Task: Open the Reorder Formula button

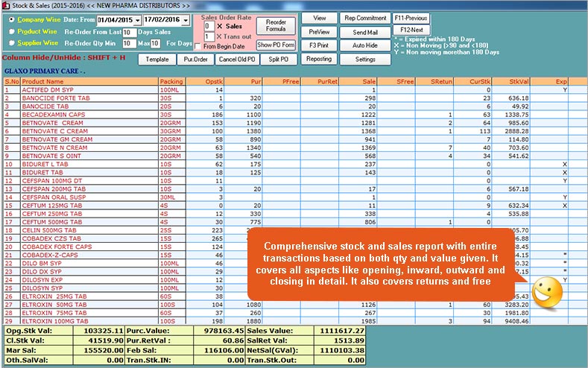Action: tap(276, 25)
